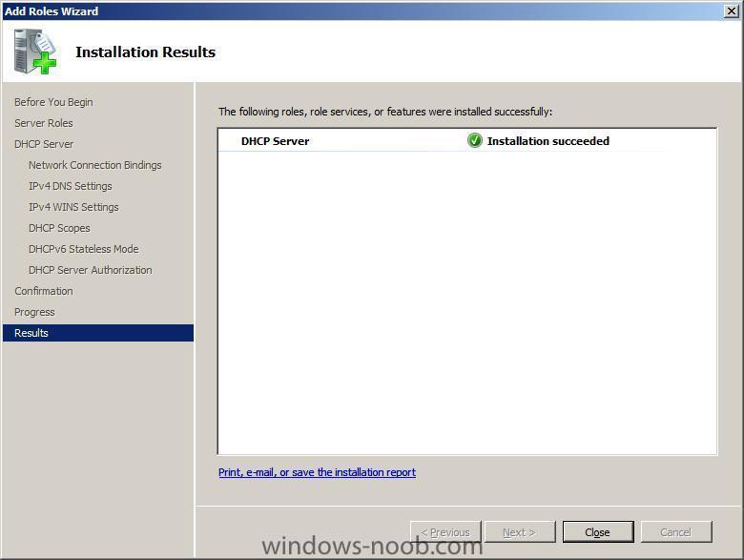Close the wizard with title bar X
This screenshot has width=744, height=560.
coord(732,10)
